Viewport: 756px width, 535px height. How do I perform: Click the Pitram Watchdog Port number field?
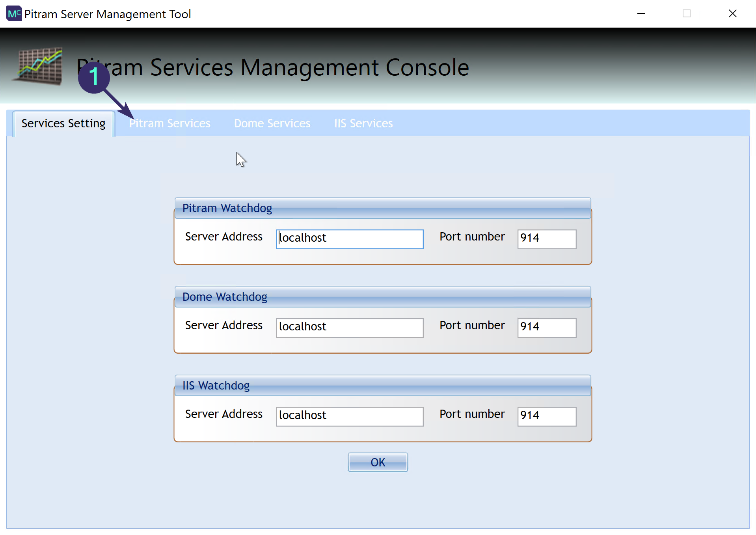pyautogui.click(x=546, y=239)
